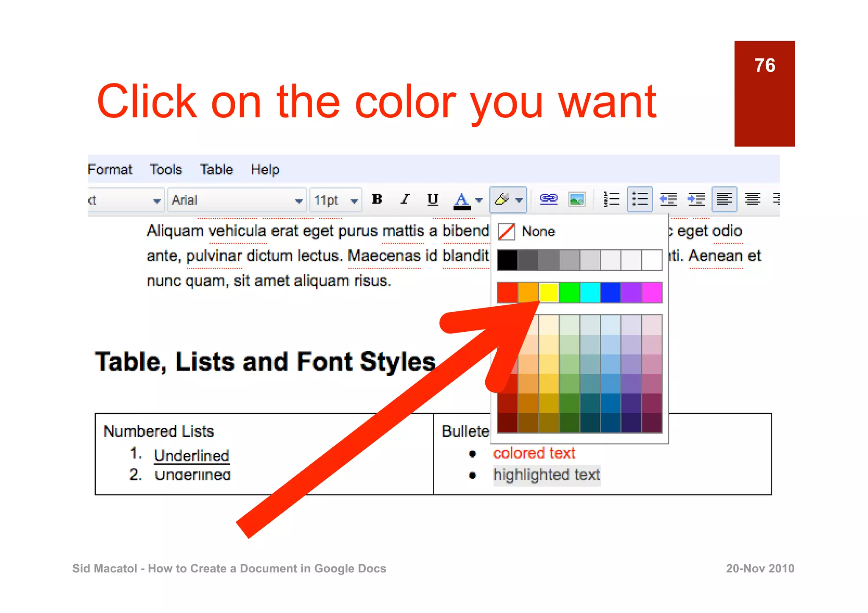Viewport: 868px width, 613px height.
Task: Open the highlight color dropdown arrow
Action: tap(519, 200)
